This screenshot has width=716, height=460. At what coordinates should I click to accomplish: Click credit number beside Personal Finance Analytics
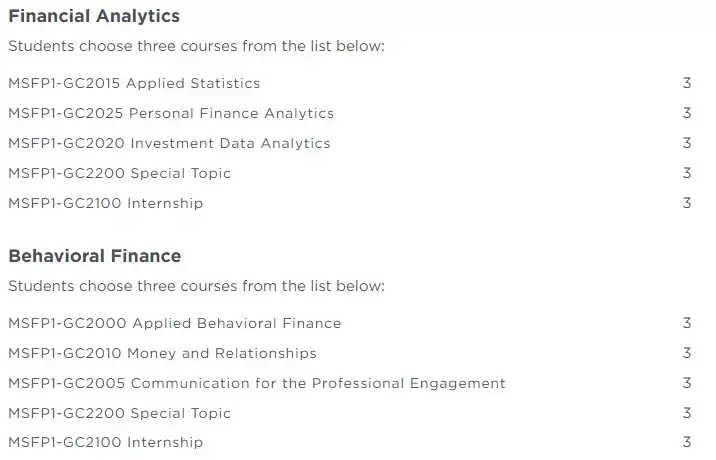(687, 113)
